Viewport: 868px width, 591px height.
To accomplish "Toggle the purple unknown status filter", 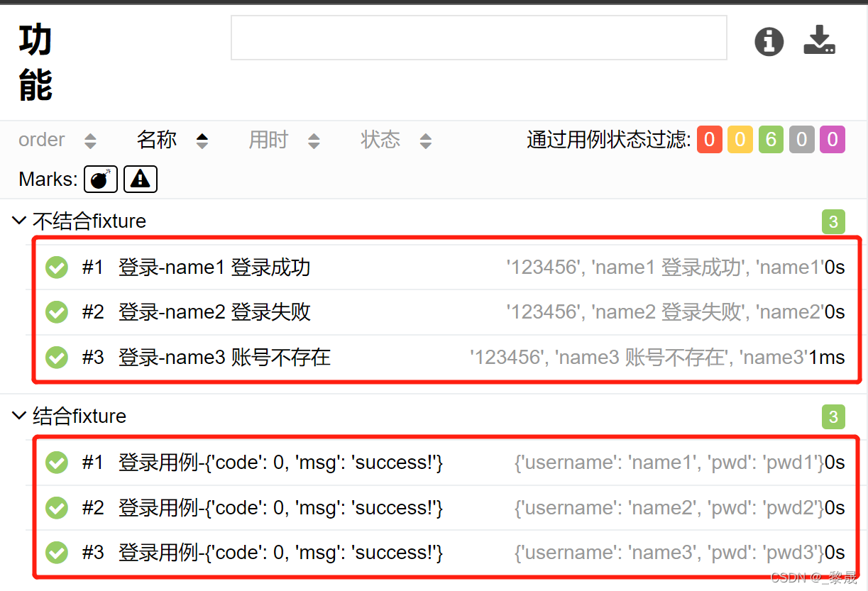I will pyautogui.click(x=833, y=139).
